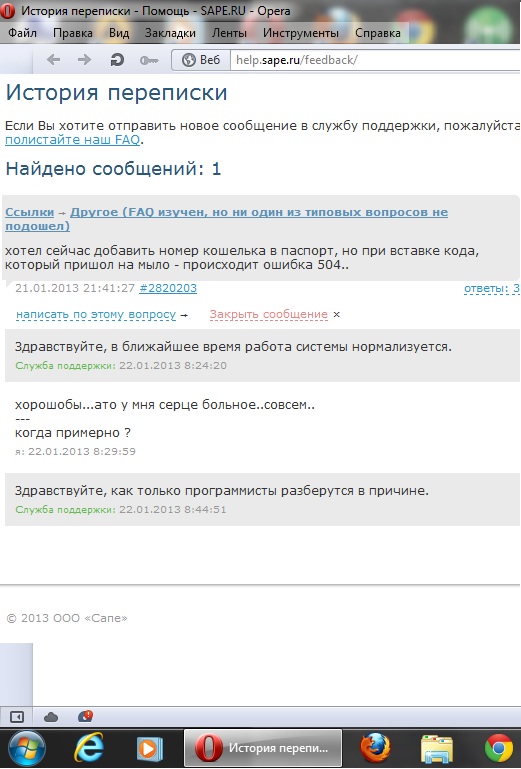Click the Веб globe badge in address bar
Viewport: 521px width, 769px height.
tap(201, 60)
